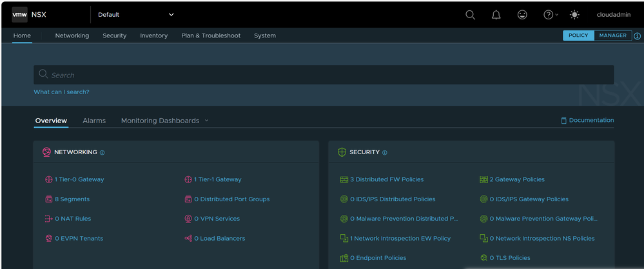Open 0 Load Balancers link
644x269 pixels.
[x=219, y=238]
